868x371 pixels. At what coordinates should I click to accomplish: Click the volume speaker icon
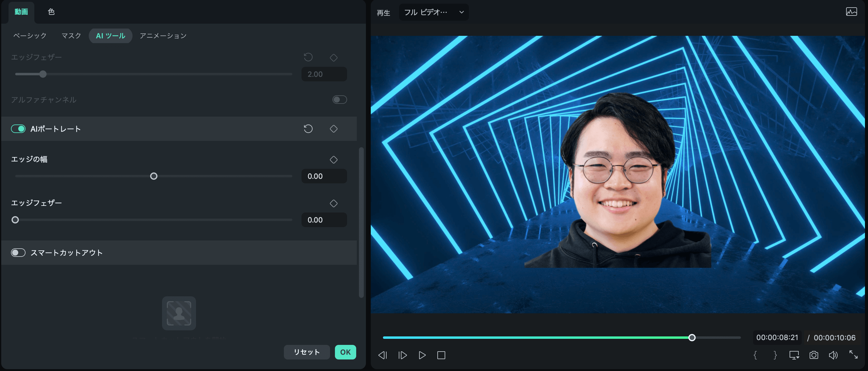click(x=833, y=355)
